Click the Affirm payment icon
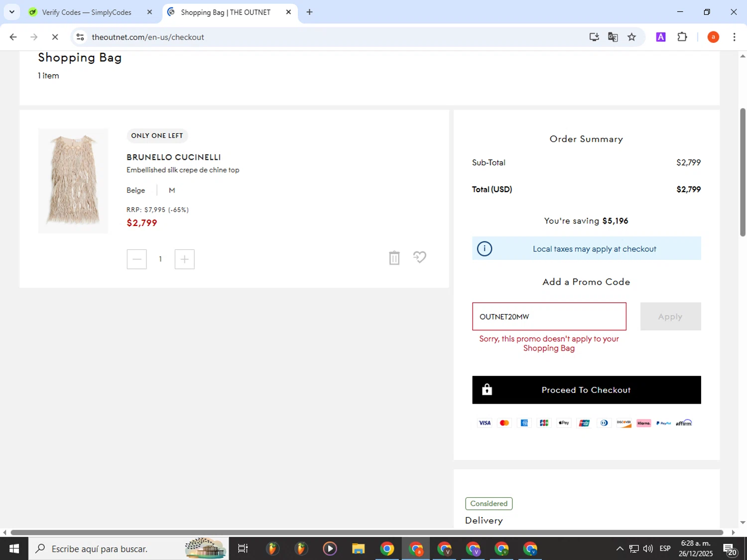The image size is (747, 560). (684, 423)
